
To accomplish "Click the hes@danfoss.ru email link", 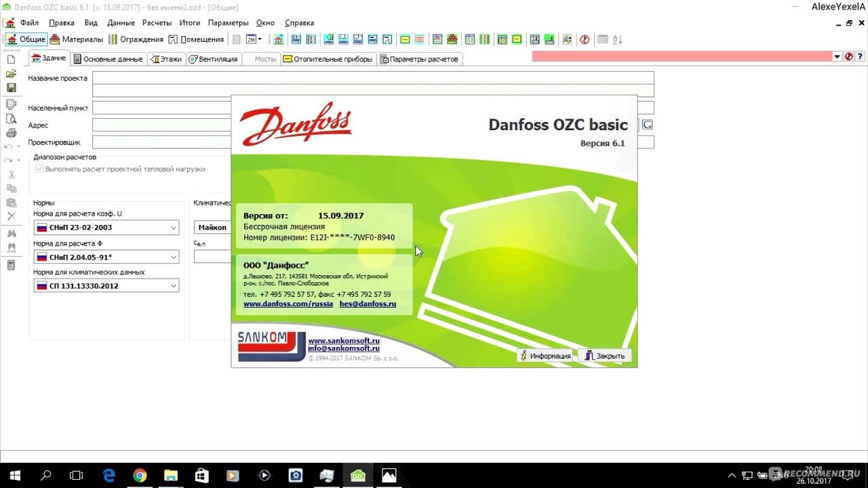I will (x=368, y=304).
